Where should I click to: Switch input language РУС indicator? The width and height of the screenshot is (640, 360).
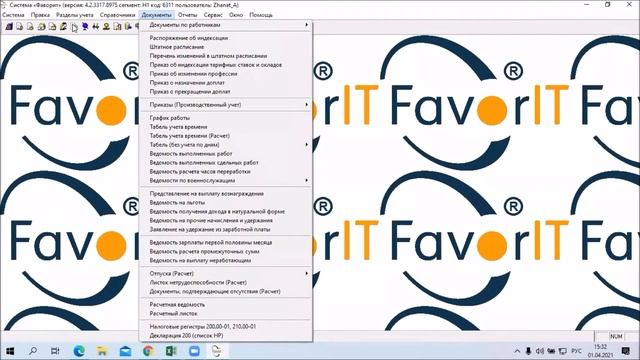click(576, 351)
